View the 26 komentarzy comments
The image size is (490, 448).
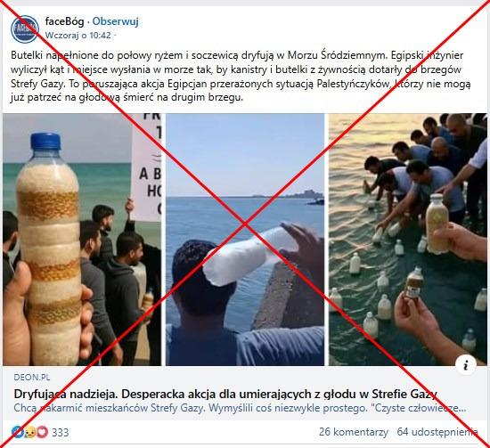tap(354, 432)
